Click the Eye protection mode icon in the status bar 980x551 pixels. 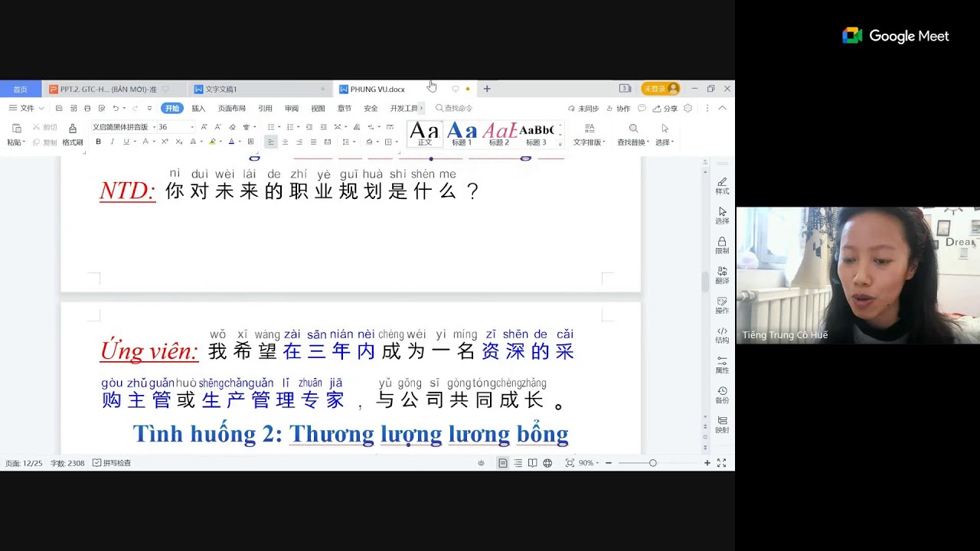point(481,463)
